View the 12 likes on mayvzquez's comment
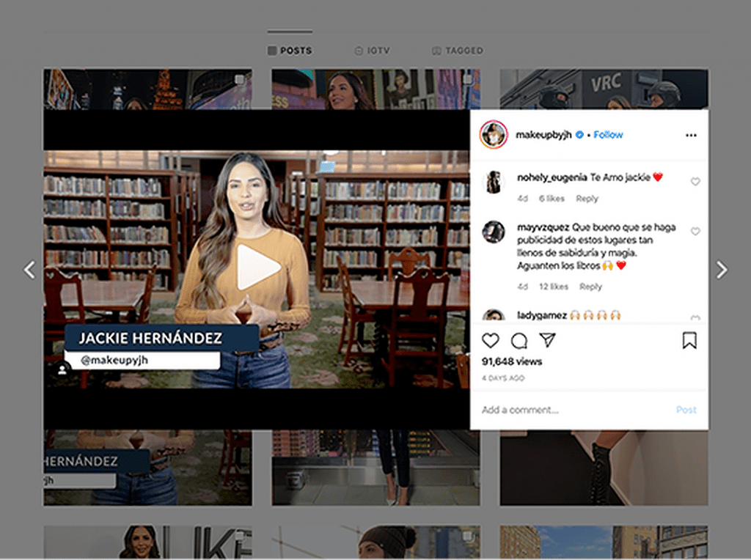751x560 pixels. (554, 287)
